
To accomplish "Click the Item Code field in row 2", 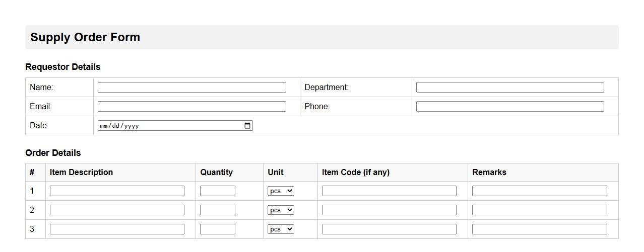I will [389, 210].
